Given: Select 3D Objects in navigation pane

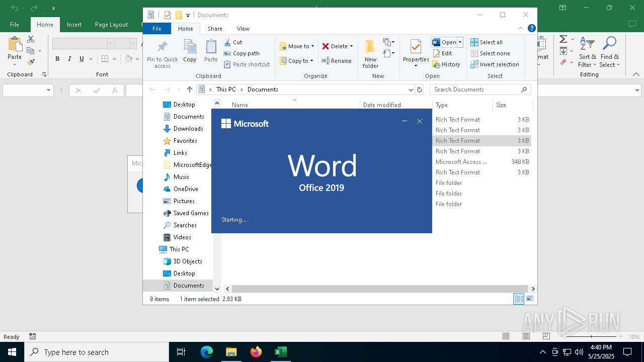Looking at the screenshot, I should pos(183,261).
